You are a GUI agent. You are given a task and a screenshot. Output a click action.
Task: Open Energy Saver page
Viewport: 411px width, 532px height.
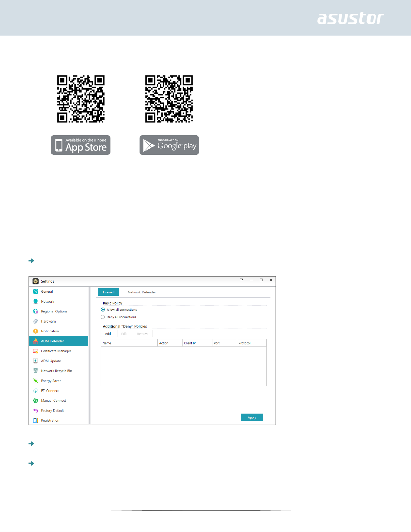(x=59, y=381)
